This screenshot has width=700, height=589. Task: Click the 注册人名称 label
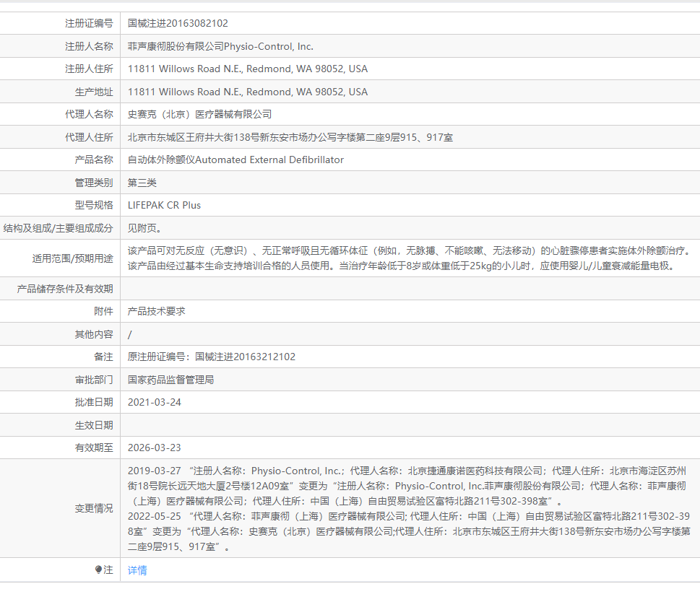[89, 46]
